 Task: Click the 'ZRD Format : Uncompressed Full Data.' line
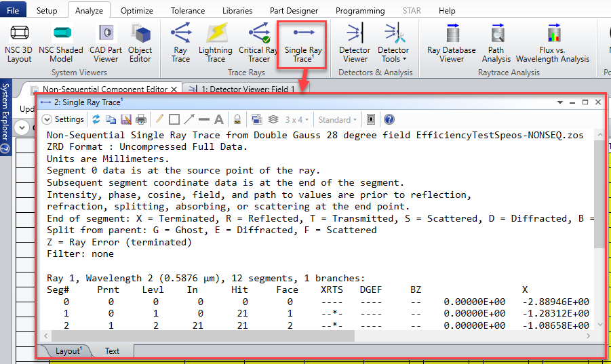coord(147,147)
